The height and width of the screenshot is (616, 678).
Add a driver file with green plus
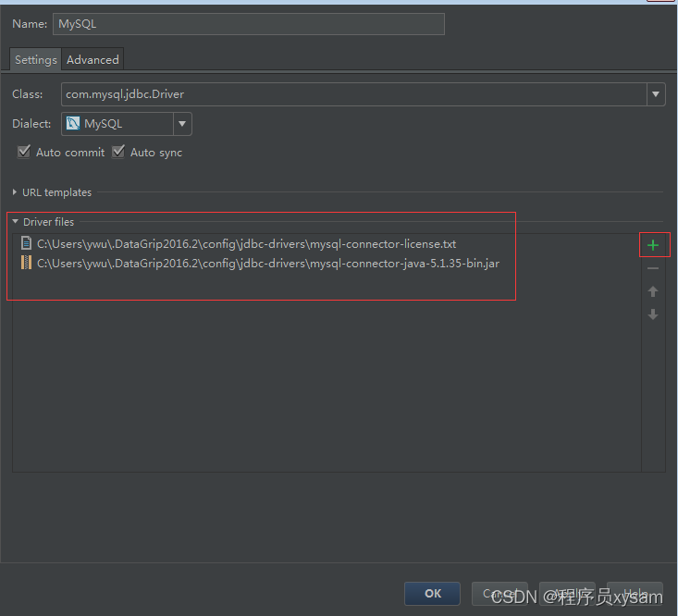pyautogui.click(x=653, y=245)
